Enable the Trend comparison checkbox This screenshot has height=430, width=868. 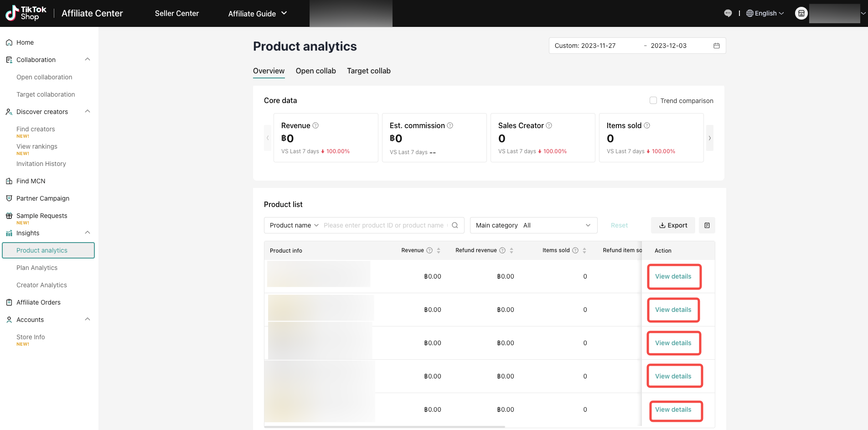(653, 100)
